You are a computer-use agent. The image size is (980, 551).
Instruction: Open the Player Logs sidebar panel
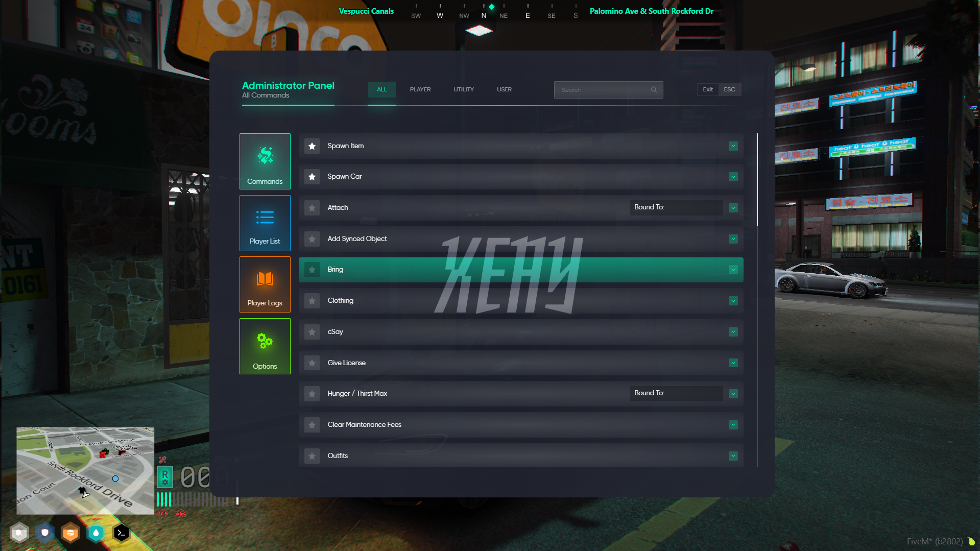[x=265, y=284]
